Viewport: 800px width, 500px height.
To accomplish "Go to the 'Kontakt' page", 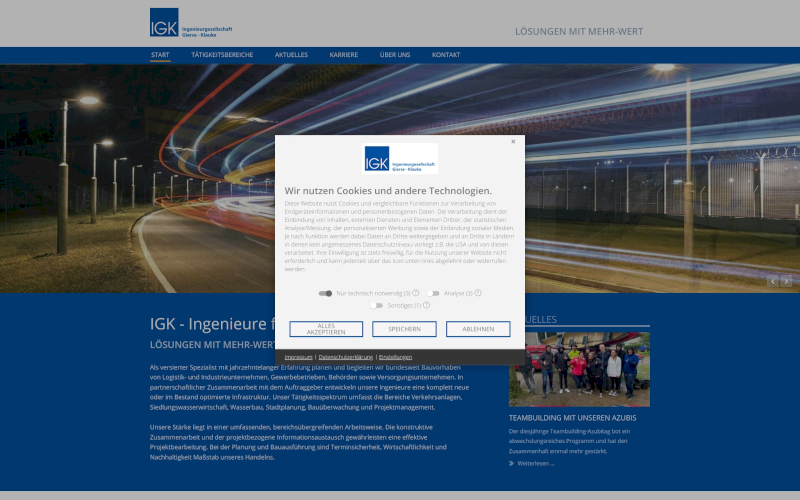I will point(446,55).
